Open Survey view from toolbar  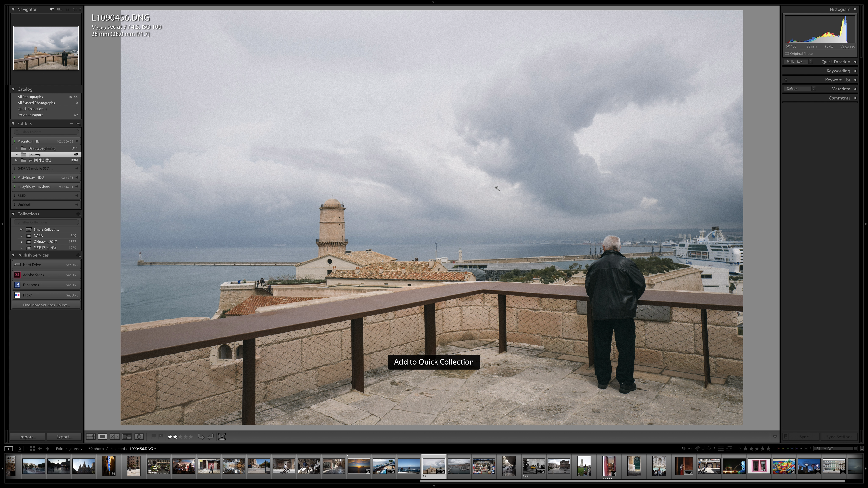(127, 437)
